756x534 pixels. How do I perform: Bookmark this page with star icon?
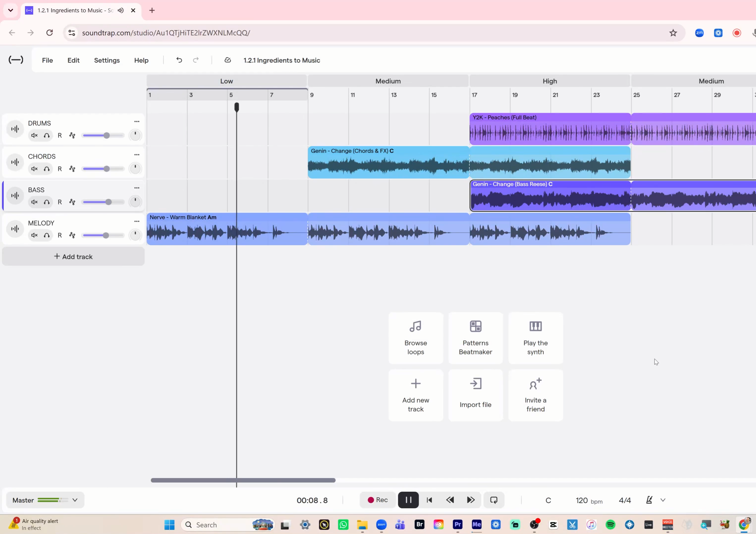point(673,33)
